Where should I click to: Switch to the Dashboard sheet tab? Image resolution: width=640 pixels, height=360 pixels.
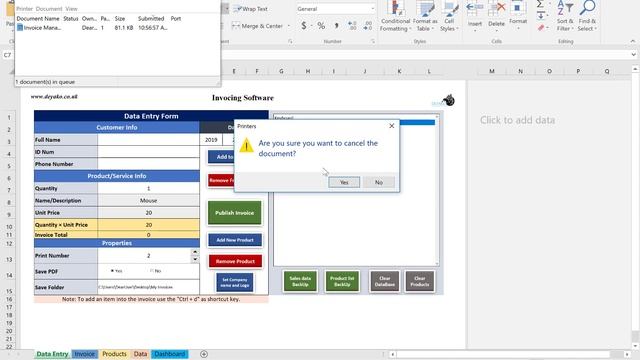pyautogui.click(x=170, y=354)
